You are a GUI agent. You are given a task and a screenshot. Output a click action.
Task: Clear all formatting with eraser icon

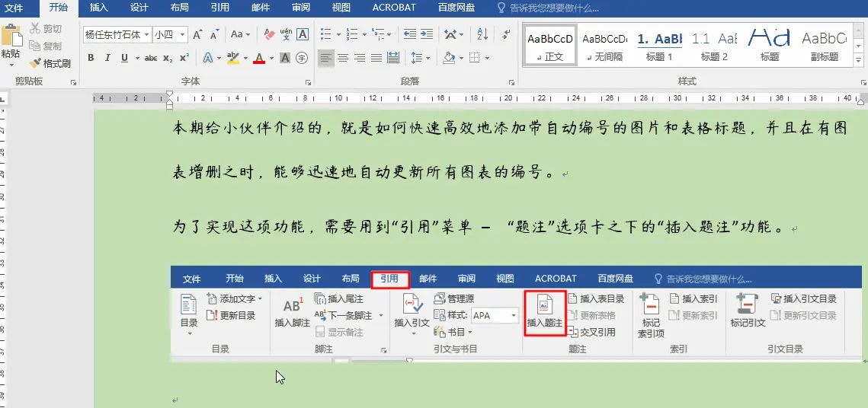coord(270,35)
